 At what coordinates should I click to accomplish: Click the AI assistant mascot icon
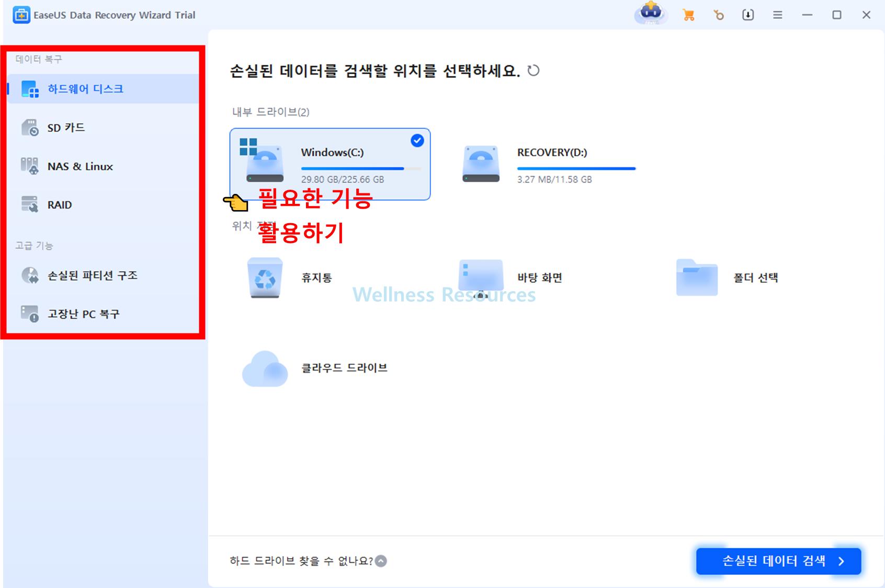point(651,13)
